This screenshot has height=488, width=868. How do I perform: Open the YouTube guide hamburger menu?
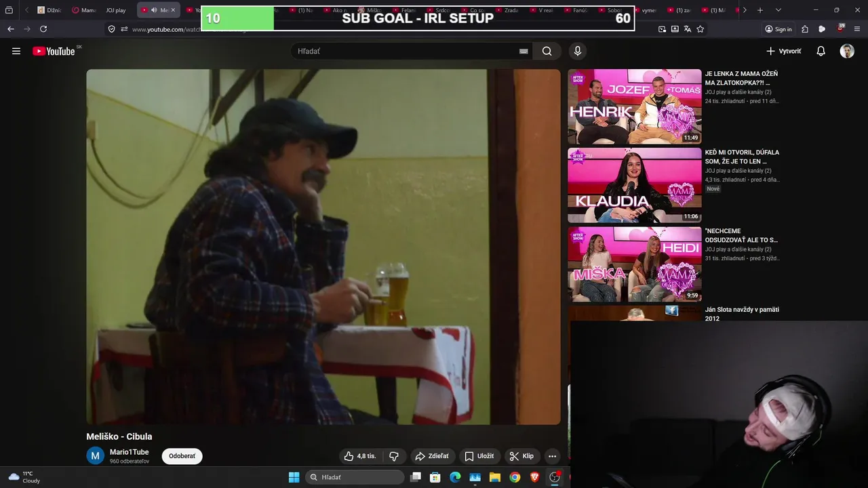click(x=16, y=51)
